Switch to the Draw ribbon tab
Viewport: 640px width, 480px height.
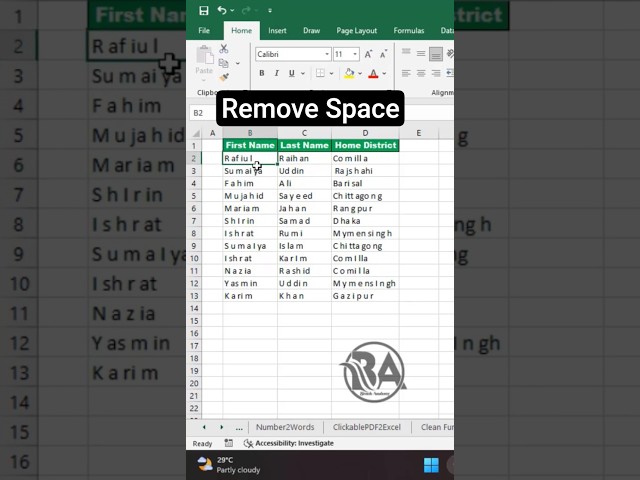click(311, 31)
